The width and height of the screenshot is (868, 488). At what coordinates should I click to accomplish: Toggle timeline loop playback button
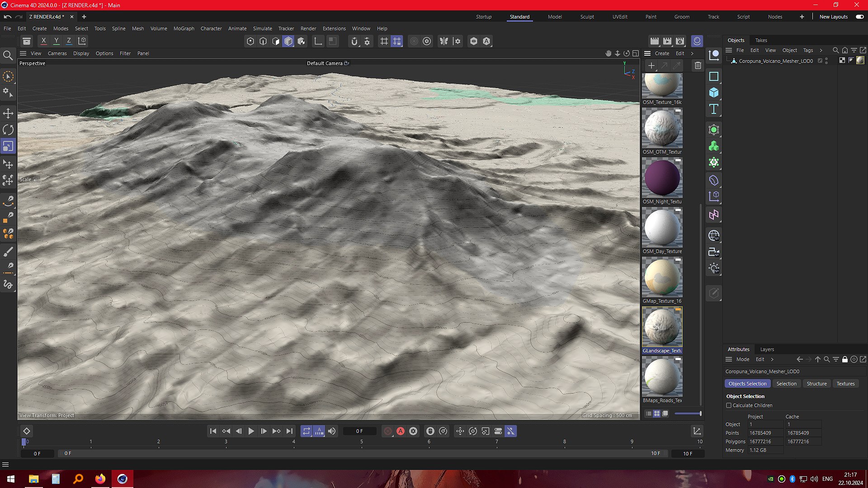[306, 431]
